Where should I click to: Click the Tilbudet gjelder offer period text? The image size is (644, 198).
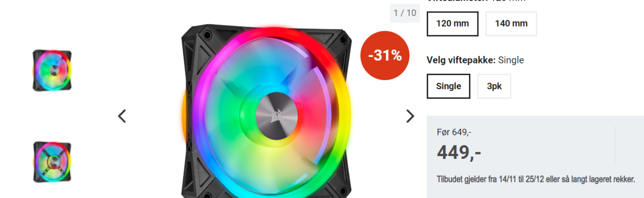[x=536, y=179]
